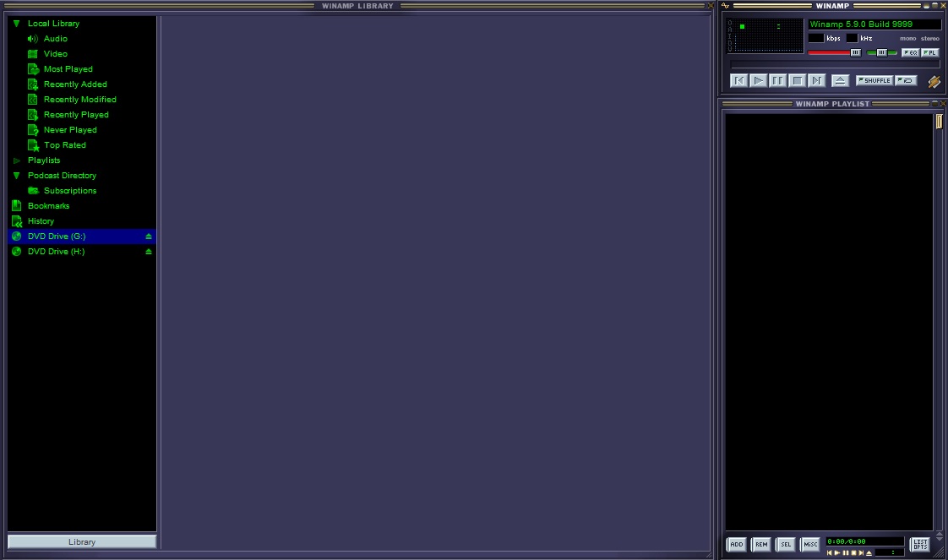Open the Top Rated view
This screenshot has width=948, height=560.
[x=65, y=145]
